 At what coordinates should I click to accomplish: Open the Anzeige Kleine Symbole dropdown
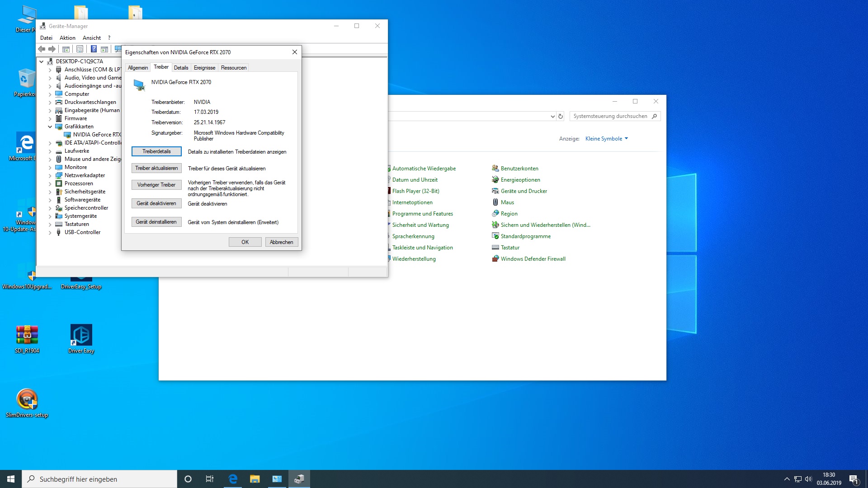pos(607,139)
